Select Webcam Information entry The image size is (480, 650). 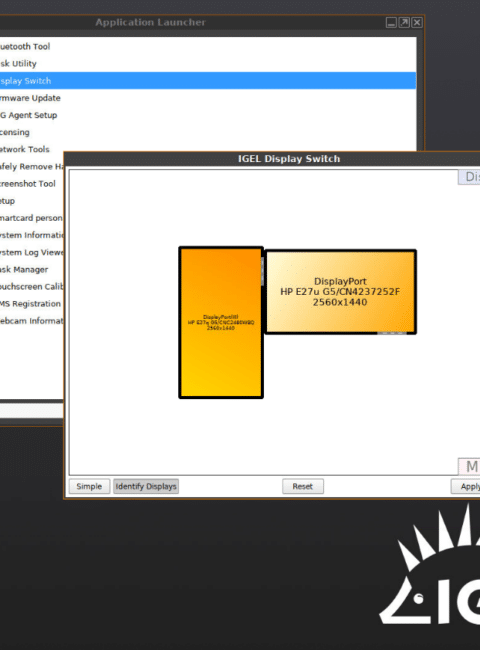click(x=32, y=321)
